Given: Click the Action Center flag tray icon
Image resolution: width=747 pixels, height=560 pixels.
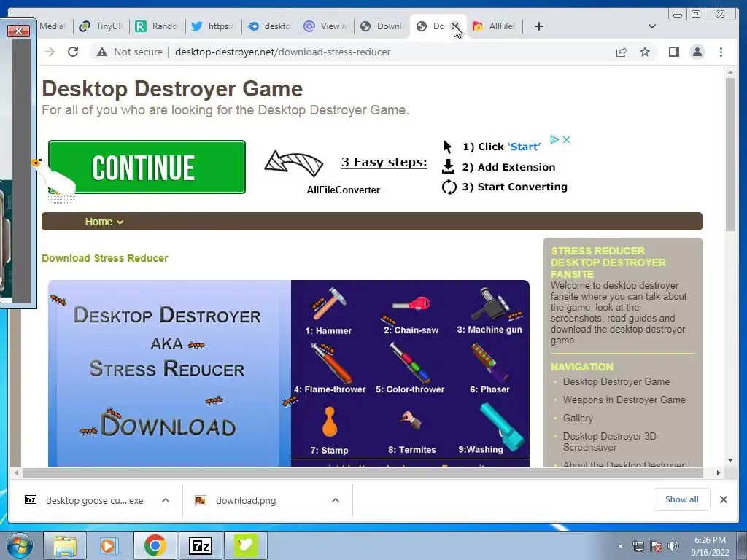Looking at the screenshot, I should point(656,546).
